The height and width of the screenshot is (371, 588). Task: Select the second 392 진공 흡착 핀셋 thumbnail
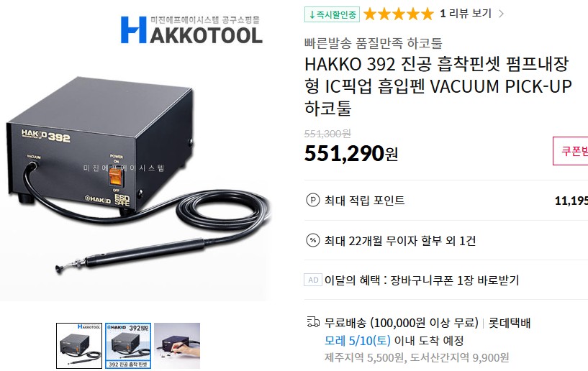[128, 346]
